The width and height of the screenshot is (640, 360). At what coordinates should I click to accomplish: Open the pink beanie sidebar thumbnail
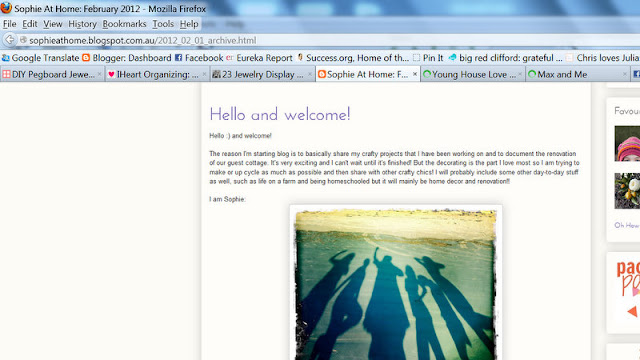(x=627, y=143)
